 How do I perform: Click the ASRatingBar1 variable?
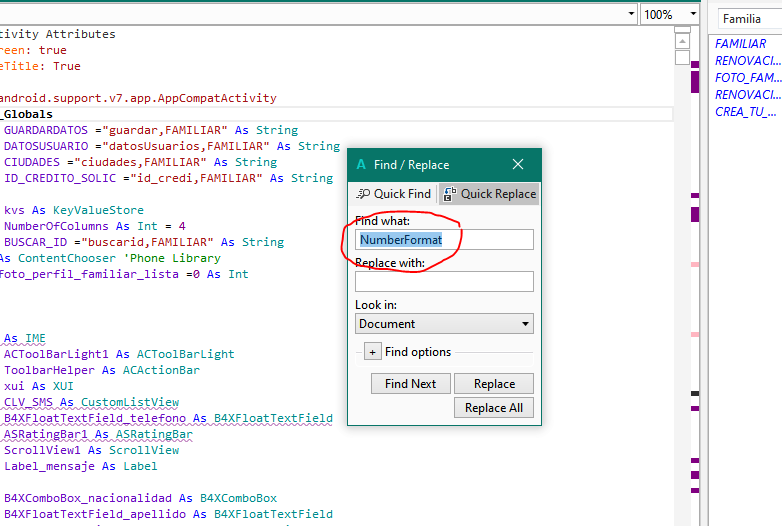tap(46, 434)
